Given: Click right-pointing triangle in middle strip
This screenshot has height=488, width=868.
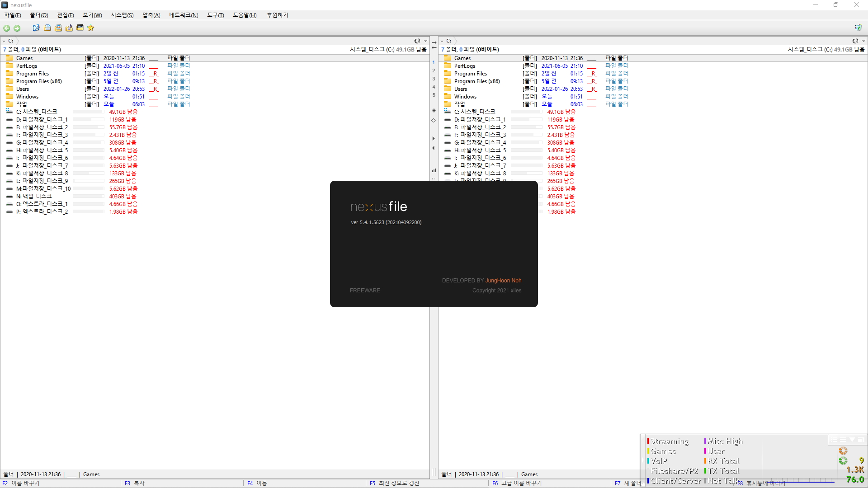Looking at the screenshot, I should 434,139.
